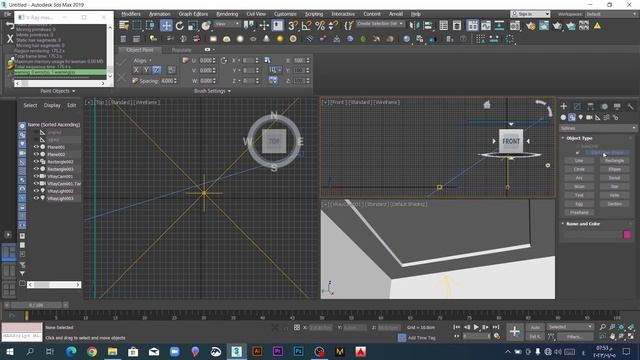Select the Move tool in main toolbar

click(x=166, y=26)
